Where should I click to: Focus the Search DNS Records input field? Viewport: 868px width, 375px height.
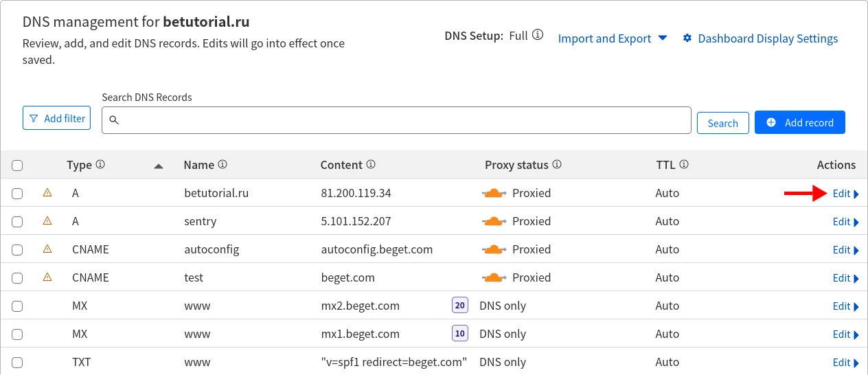(396, 120)
